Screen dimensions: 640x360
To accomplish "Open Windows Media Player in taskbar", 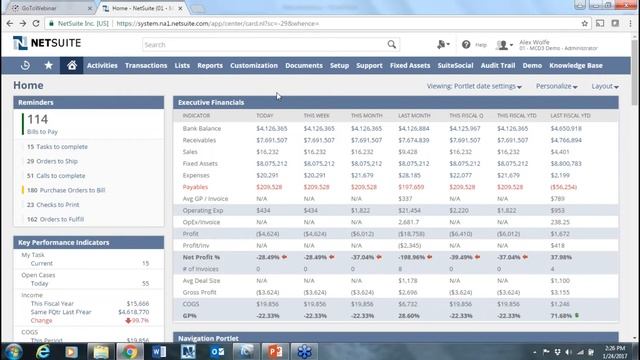I will 71,352.
